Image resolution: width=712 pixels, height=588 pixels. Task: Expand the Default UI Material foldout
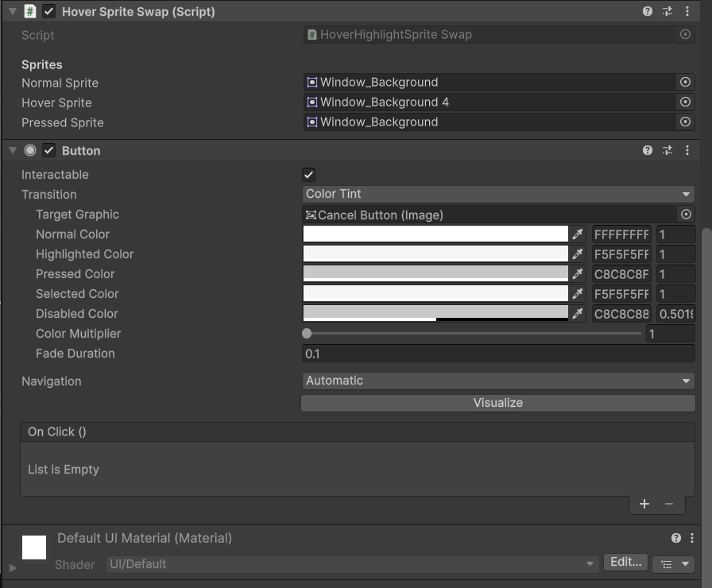pos(13,567)
